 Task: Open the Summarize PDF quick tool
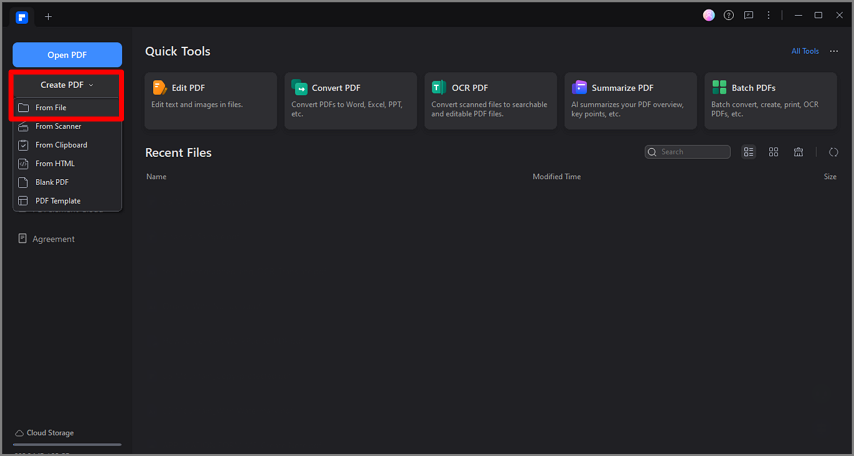(x=631, y=101)
